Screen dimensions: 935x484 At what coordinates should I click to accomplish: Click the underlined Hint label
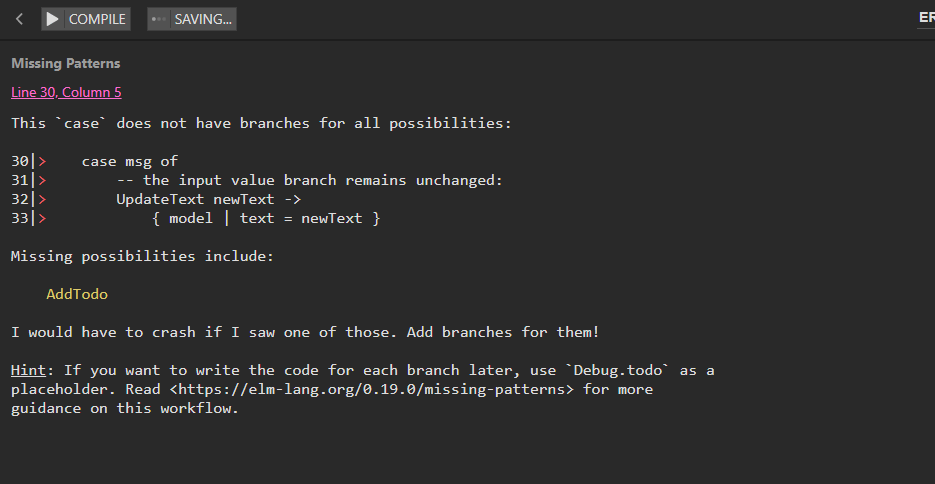pos(28,370)
